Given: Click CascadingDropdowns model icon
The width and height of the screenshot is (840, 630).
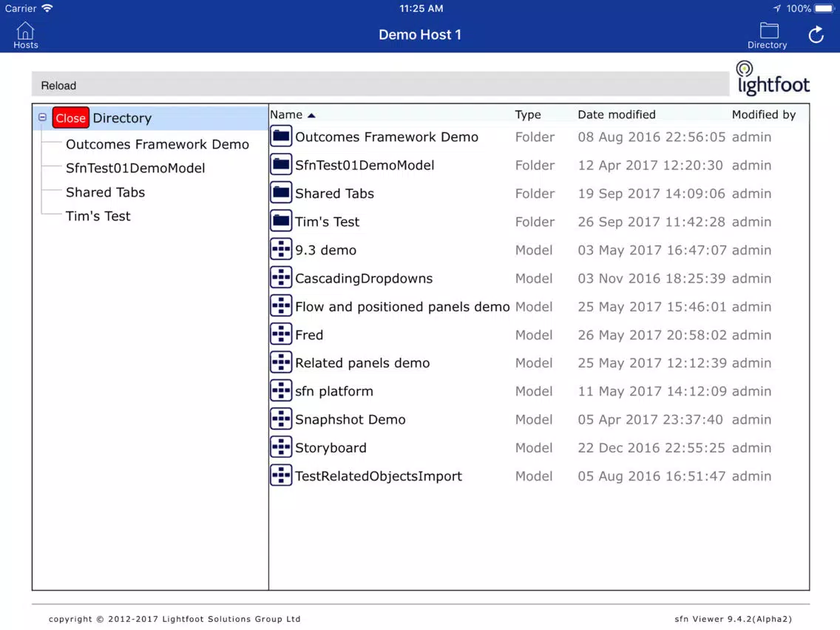Looking at the screenshot, I should (281, 278).
